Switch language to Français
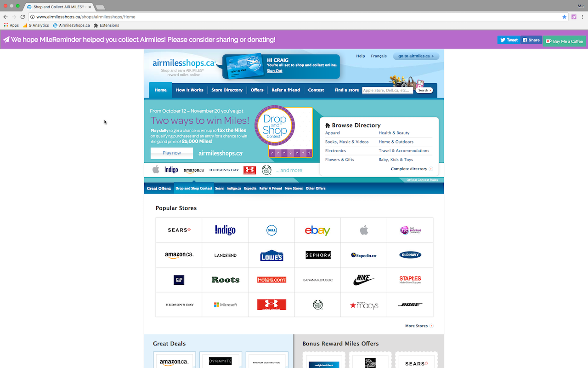 [379, 56]
